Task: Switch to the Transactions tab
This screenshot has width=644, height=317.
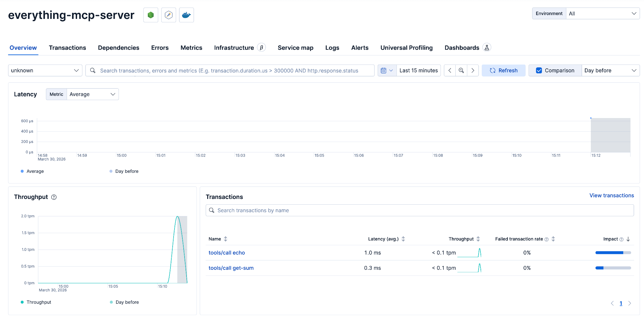Action: pyautogui.click(x=67, y=48)
